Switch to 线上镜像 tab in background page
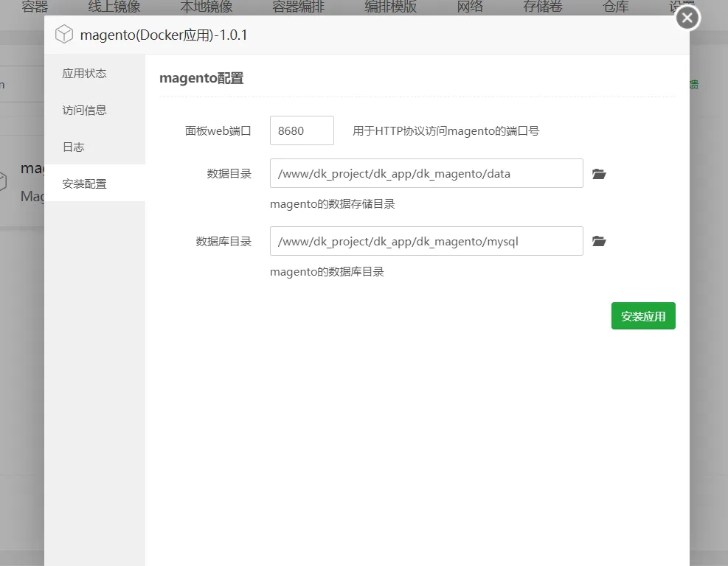The image size is (728, 566). tap(114, 7)
